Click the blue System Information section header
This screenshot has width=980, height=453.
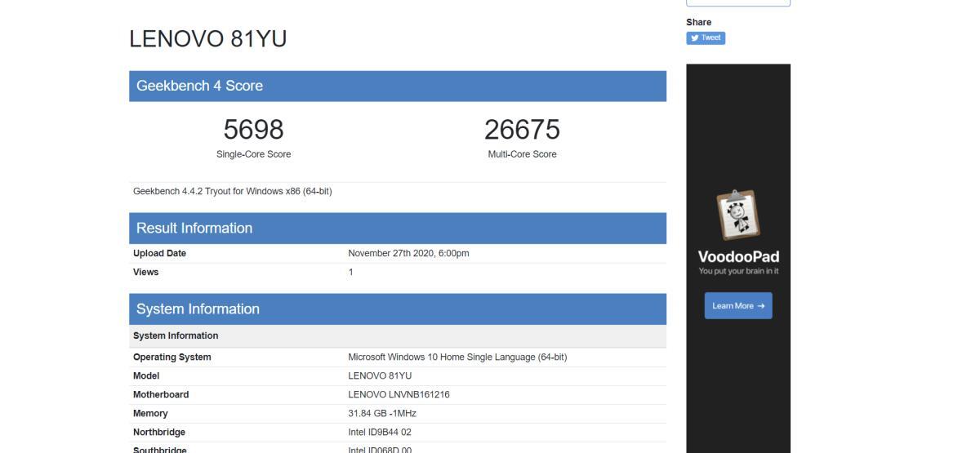coord(398,309)
